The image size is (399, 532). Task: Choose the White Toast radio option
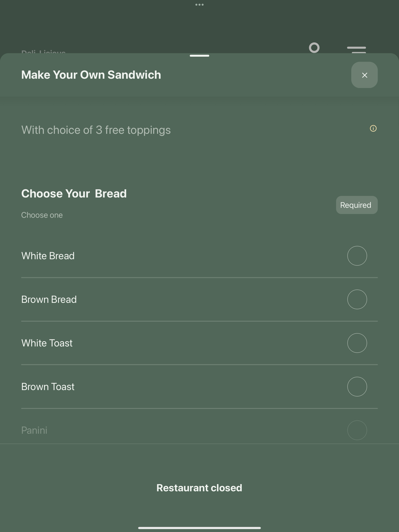(357, 343)
